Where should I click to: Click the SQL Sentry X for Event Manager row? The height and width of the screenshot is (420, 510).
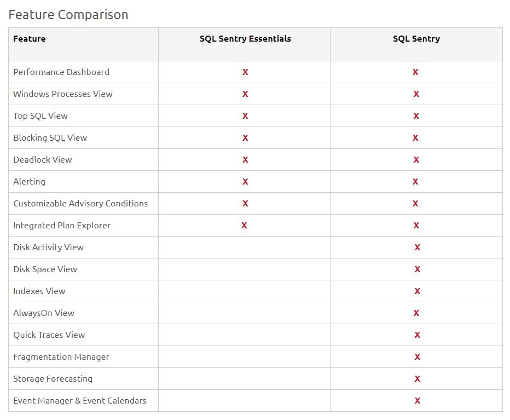click(417, 401)
